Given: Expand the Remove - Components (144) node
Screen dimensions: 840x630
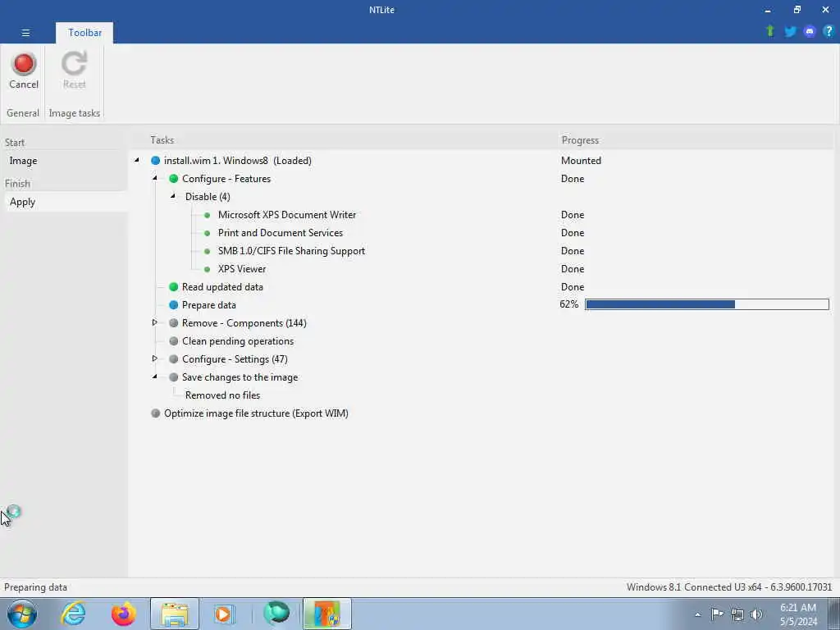Looking at the screenshot, I should pyautogui.click(x=155, y=322).
